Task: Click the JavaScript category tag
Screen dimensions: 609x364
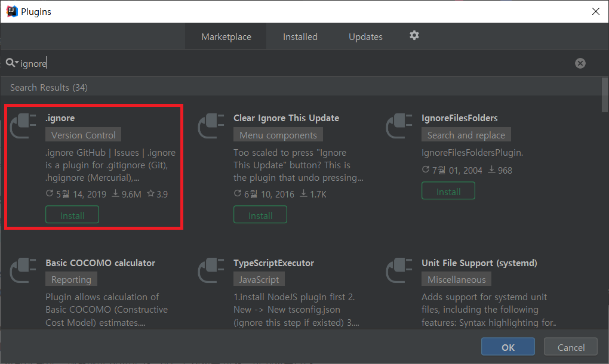Action: click(x=259, y=279)
